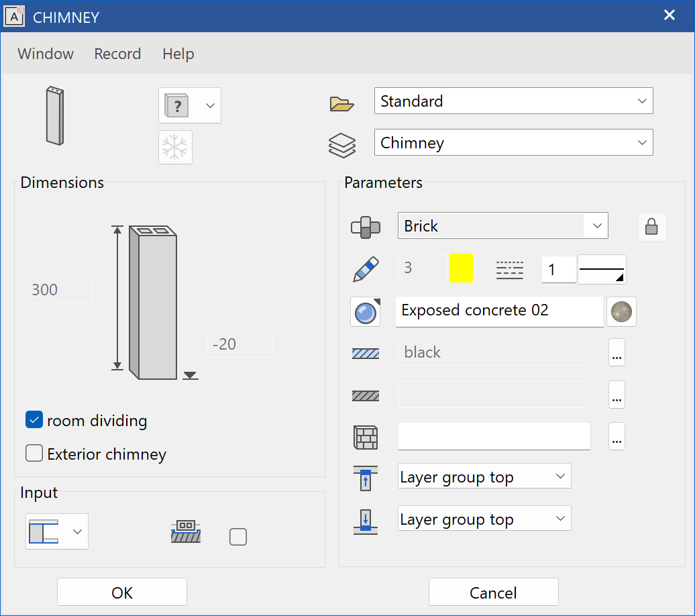Image resolution: width=695 pixels, height=616 pixels.
Task: Click the chimney-on-floor icon in Input section
Action: tap(186, 531)
